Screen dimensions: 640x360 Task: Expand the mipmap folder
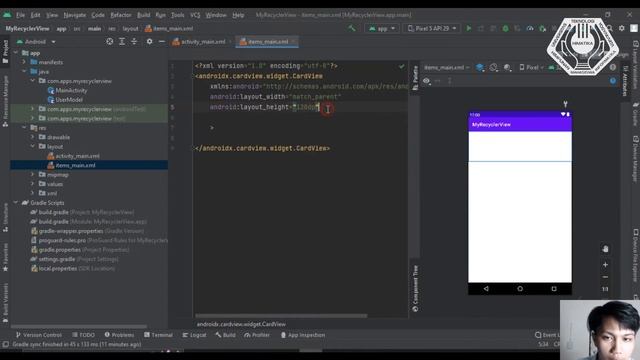coord(33,174)
